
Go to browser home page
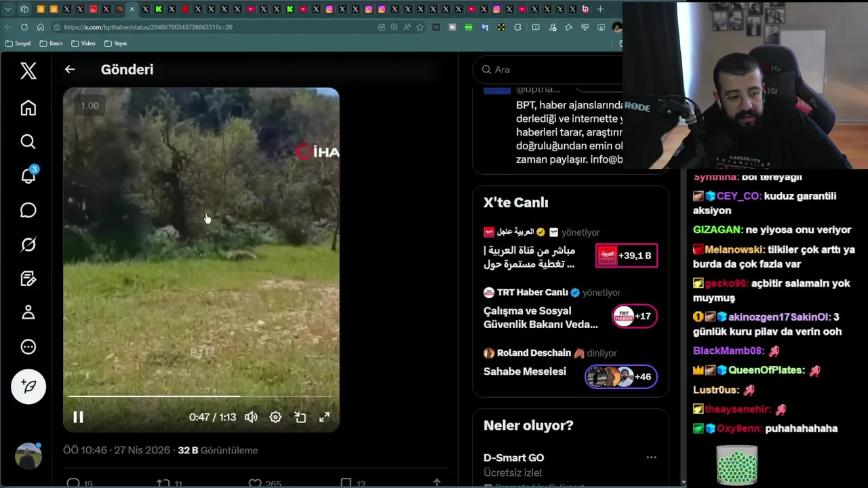41,27
